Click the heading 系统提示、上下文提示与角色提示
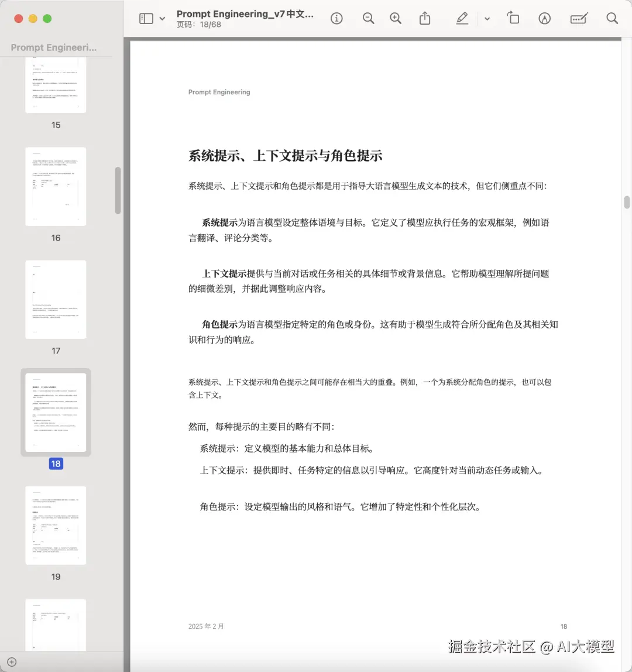The image size is (632, 672). pyautogui.click(x=286, y=156)
